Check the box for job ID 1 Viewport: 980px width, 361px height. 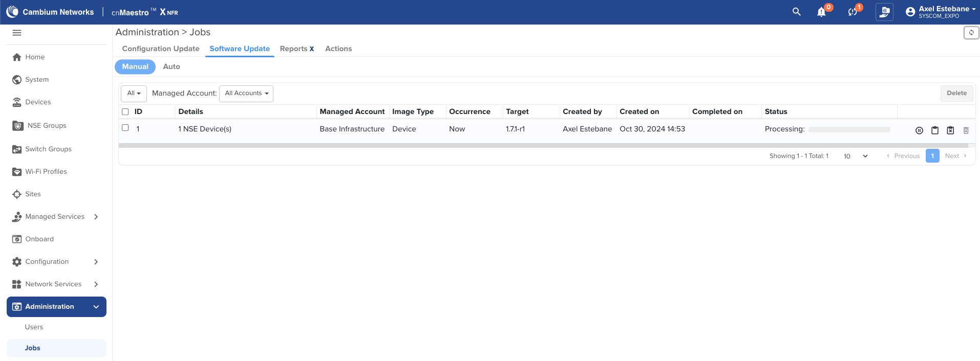[x=125, y=128]
